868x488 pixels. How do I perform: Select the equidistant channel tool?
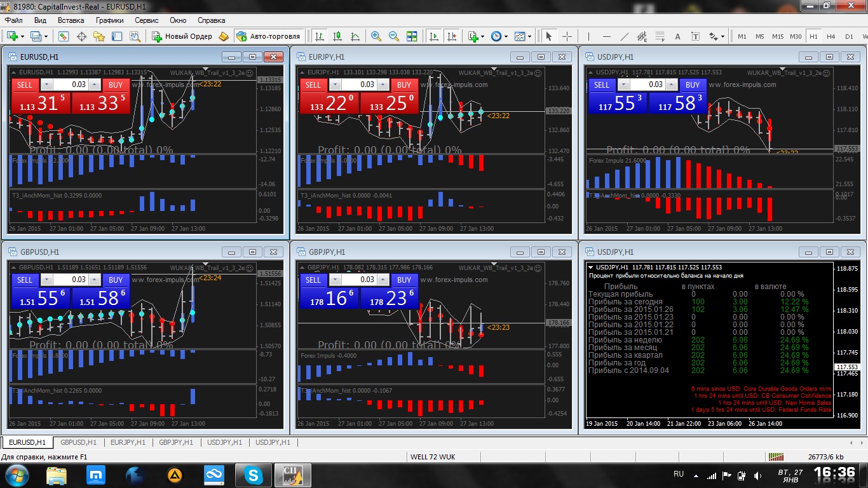(642, 36)
